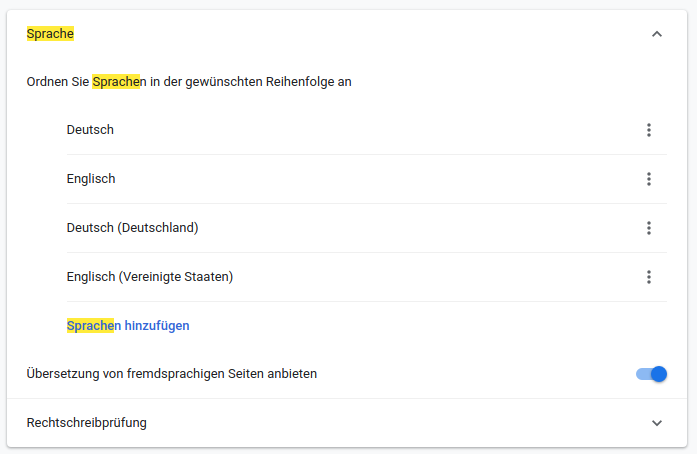This screenshot has height=454, width=697.
Task: Select the Englisch (Vereinigte Staaten) entry label
Action: pyautogui.click(x=150, y=277)
